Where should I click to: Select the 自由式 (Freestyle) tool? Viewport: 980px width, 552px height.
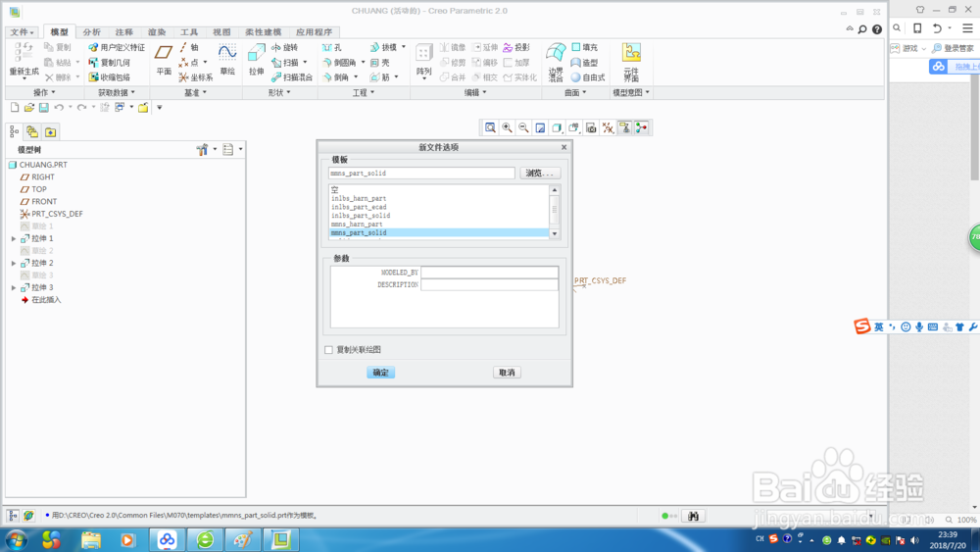pos(588,77)
